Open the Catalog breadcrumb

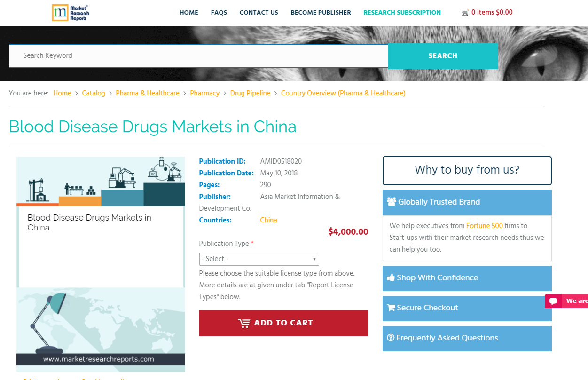point(94,93)
